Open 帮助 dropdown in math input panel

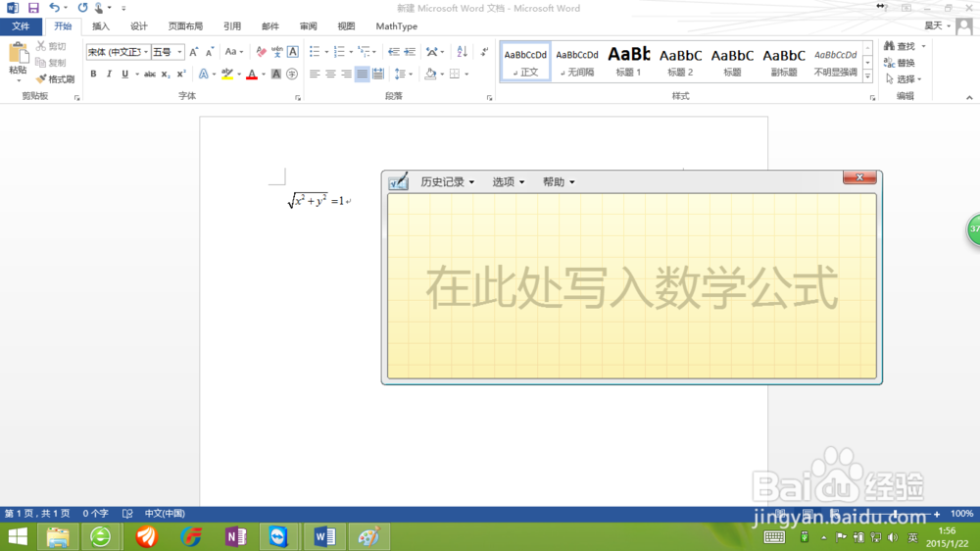coord(559,182)
